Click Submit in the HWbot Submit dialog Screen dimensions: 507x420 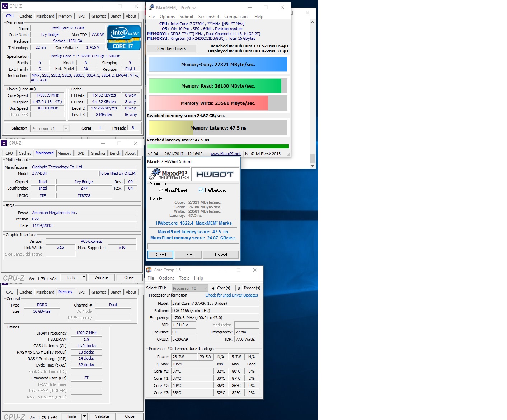pos(160,255)
